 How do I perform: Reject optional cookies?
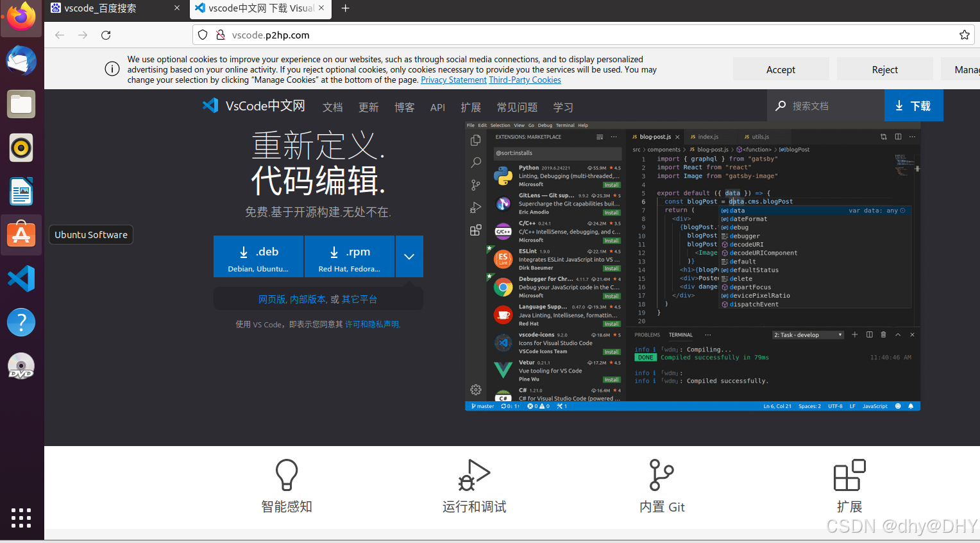point(884,69)
